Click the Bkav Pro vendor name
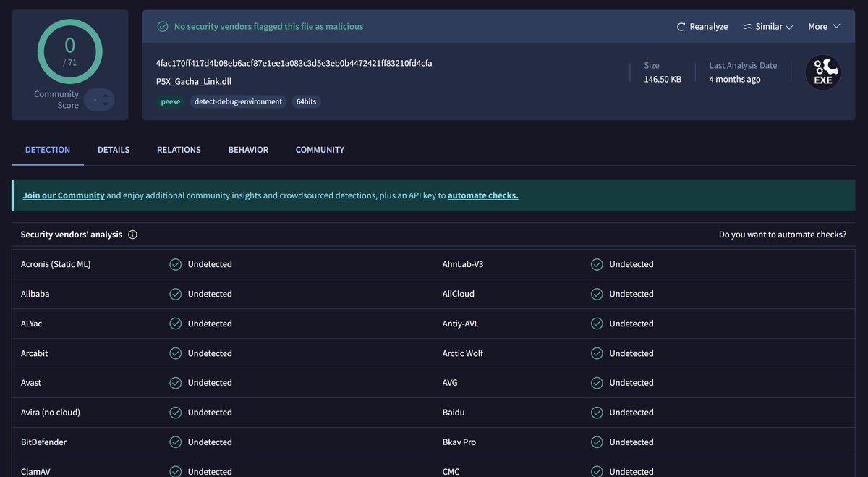The height and width of the screenshot is (477, 868). point(459,442)
